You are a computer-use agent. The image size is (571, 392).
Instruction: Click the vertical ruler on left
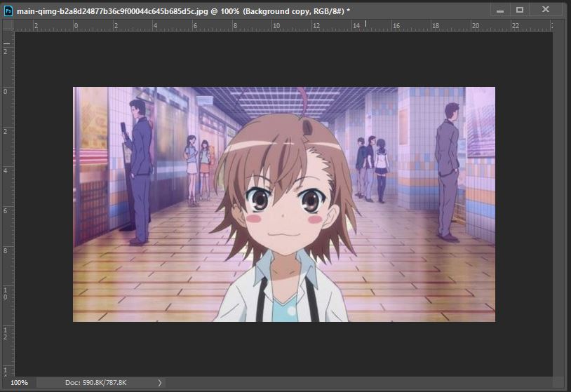(8, 204)
